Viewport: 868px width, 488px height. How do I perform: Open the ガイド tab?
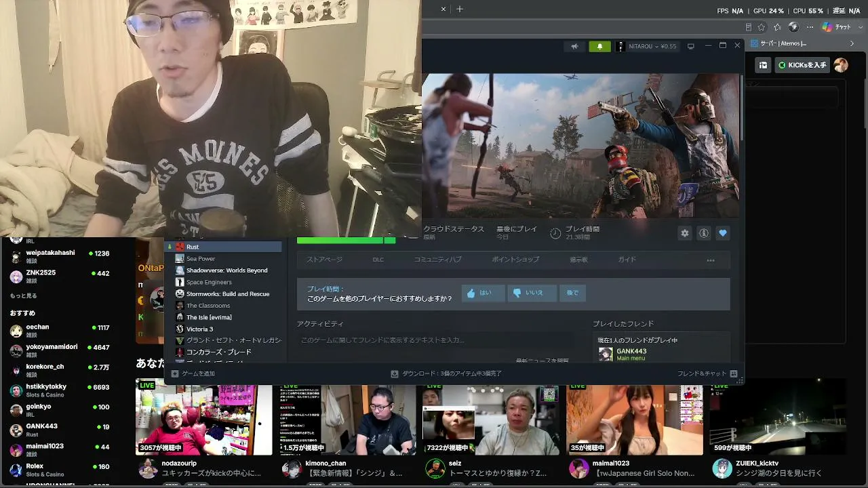[627, 260]
